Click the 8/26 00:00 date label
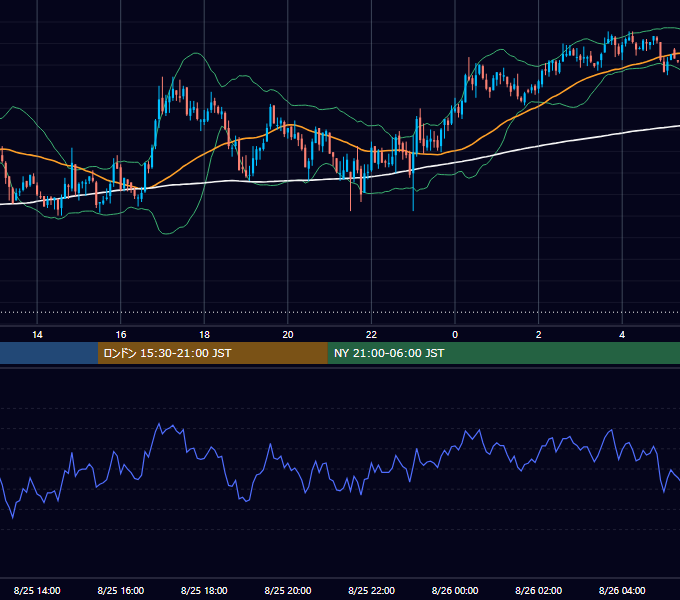This screenshot has width=680, height=600. [x=455, y=590]
